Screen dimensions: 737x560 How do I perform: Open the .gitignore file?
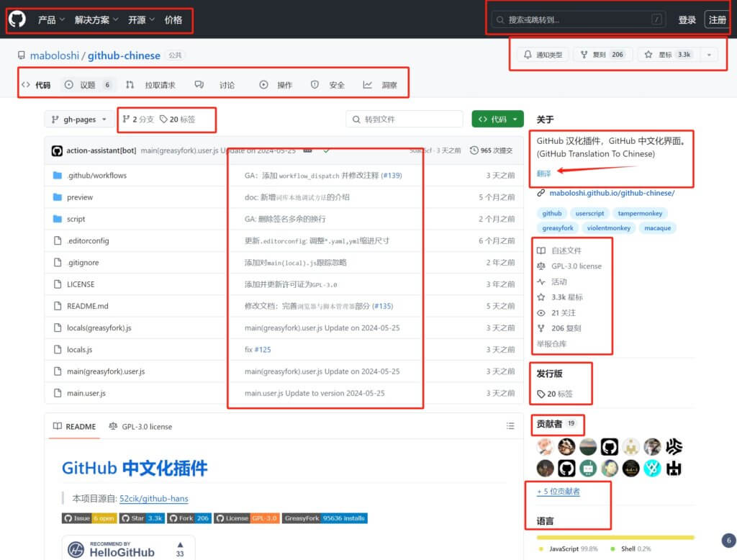click(x=83, y=263)
